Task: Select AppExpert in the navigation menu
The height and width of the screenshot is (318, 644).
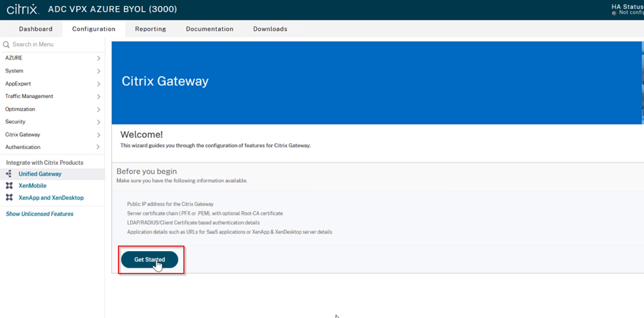Action: pos(18,83)
